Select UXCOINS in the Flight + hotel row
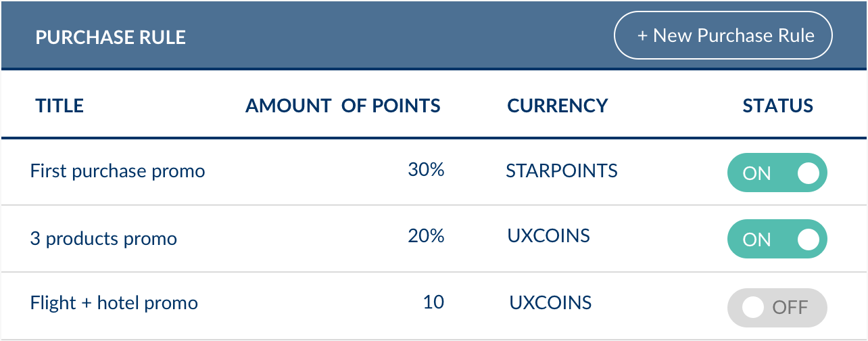Image resolution: width=868 pixels, height=341 pixels. pos(550,302)
